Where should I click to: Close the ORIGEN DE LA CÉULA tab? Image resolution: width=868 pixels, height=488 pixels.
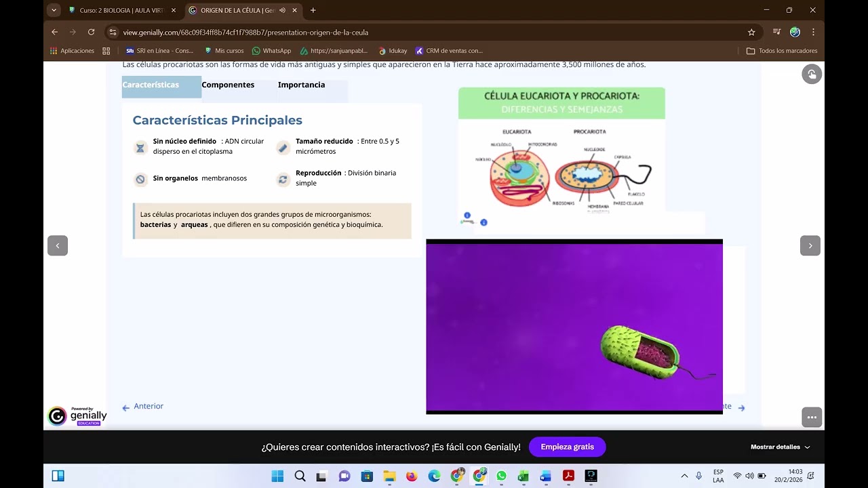tap(294, 10)
